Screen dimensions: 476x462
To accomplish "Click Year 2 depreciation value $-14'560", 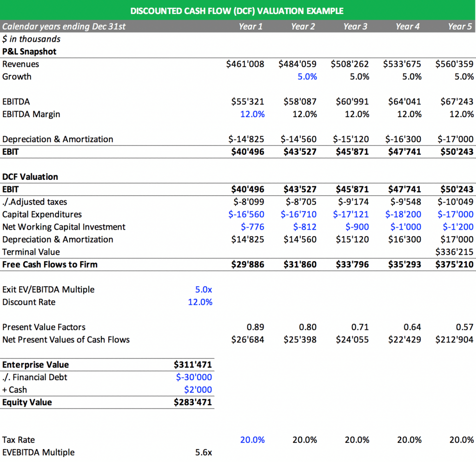I will 298,139.
